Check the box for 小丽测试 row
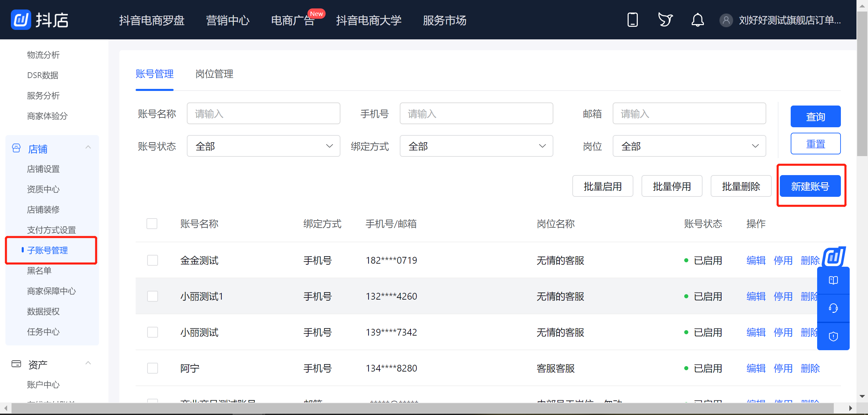This screenshot has height=415, width=868. coord(153,332)
